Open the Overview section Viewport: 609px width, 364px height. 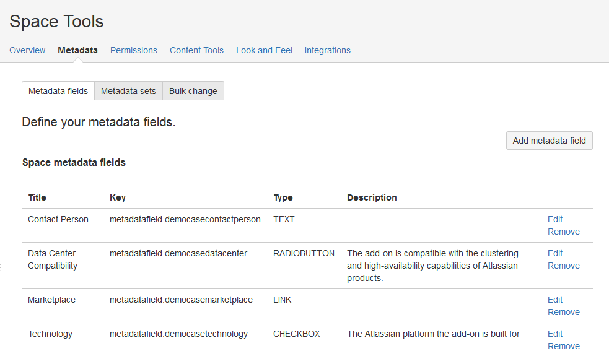[x=27, y=50]
